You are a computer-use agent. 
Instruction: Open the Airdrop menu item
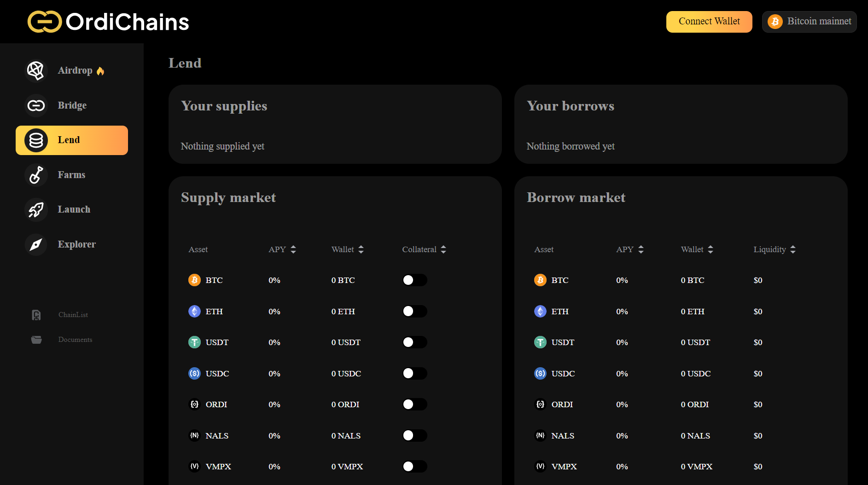pos(72,70)
